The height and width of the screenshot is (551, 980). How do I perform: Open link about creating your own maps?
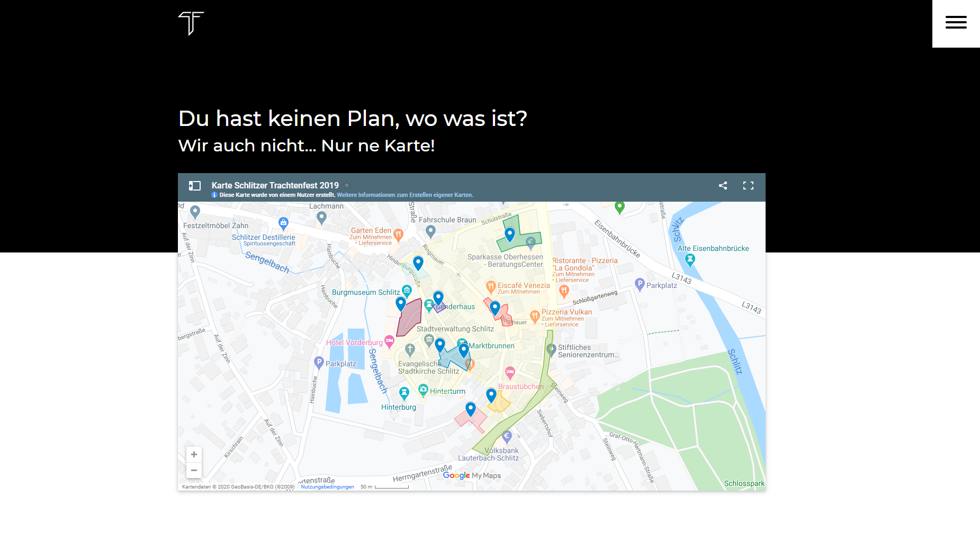coord(405,195)
